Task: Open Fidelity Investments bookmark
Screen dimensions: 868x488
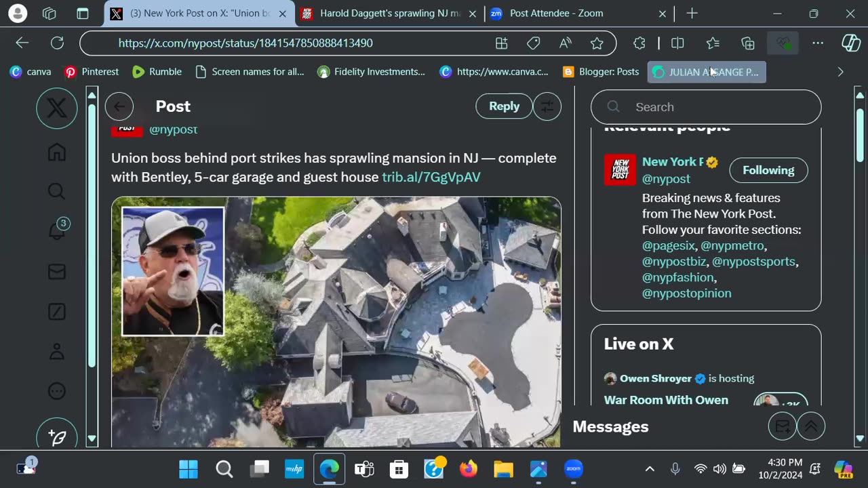Action: tap(372, 72)
